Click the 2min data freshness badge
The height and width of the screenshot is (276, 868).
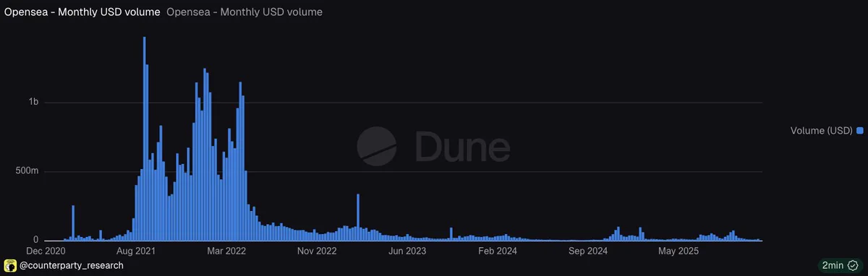(x=840, y=265)
